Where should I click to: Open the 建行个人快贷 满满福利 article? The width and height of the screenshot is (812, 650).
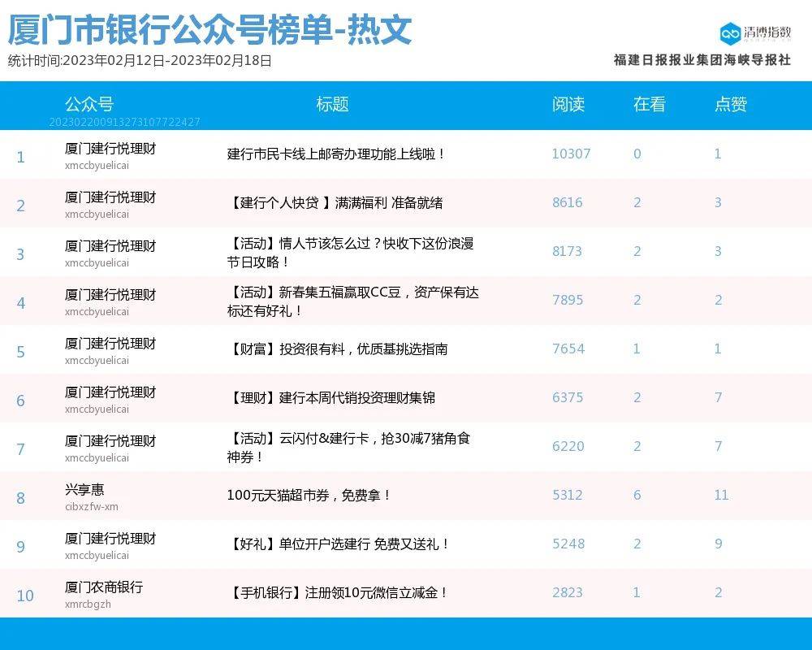point(335,202)
